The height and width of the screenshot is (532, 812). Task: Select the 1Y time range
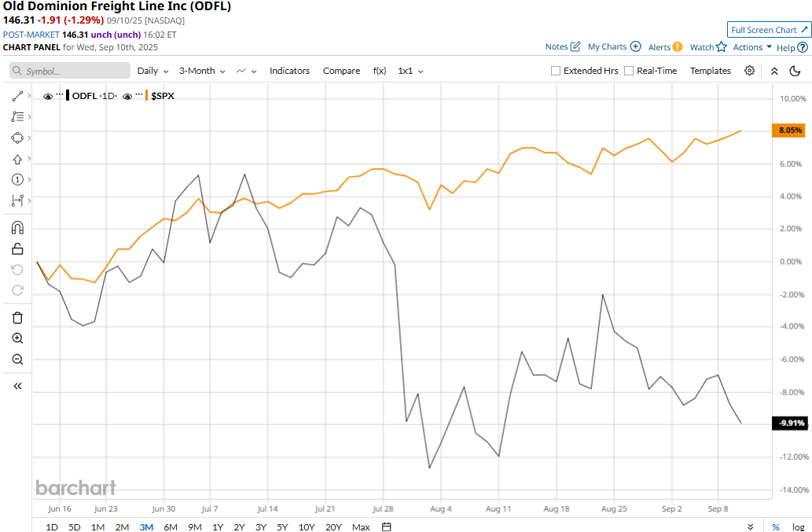pos(218,526)
